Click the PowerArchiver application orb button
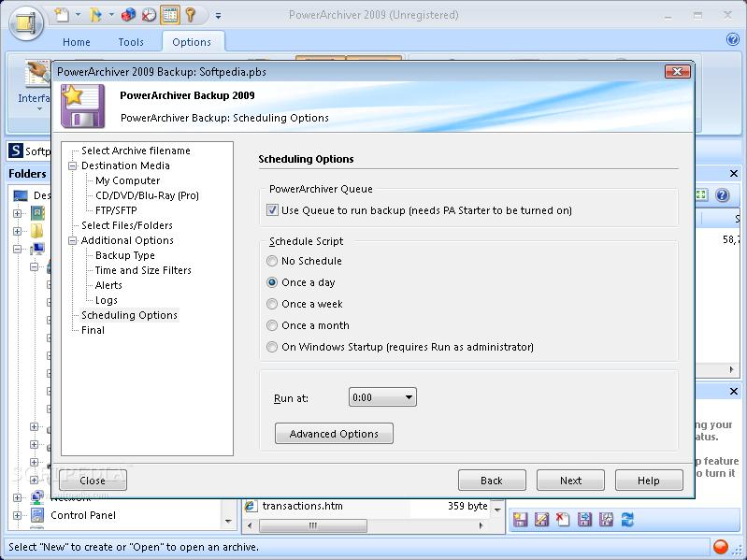The height and width of the screenshot is (560, 747). point(26,22)
